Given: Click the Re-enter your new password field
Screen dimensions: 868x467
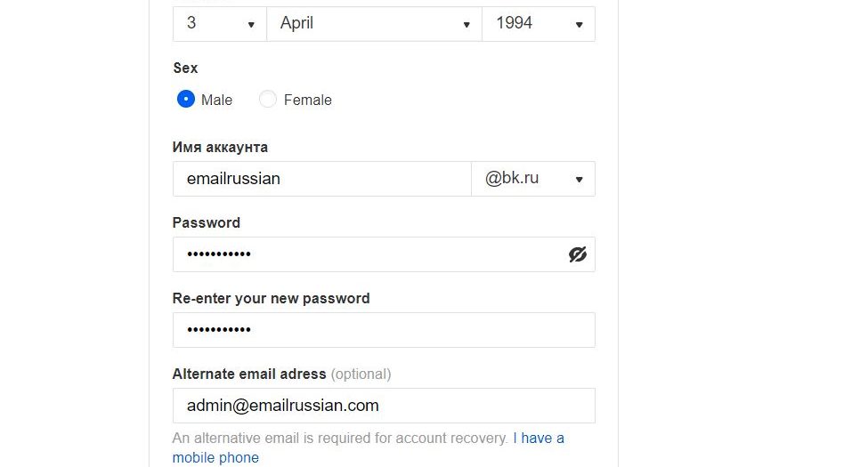Looking at the screenshot, I should [384, 330].
